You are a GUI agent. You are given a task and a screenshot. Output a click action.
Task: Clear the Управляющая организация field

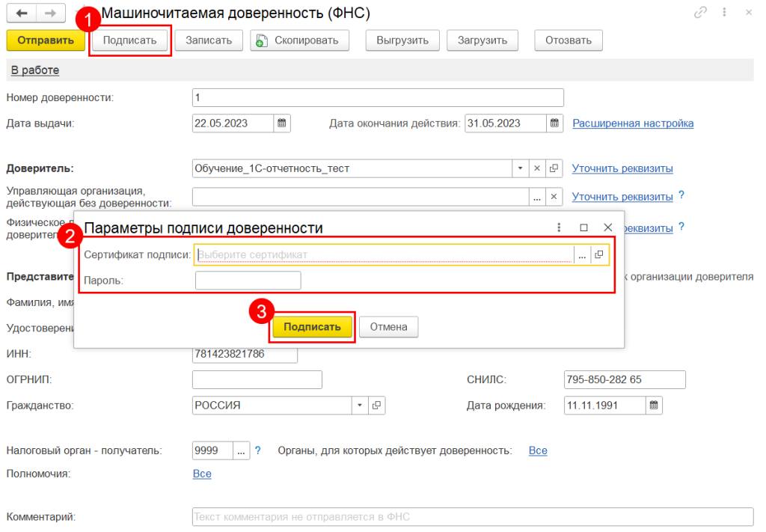pyautogui.click(x=554, y=196)
